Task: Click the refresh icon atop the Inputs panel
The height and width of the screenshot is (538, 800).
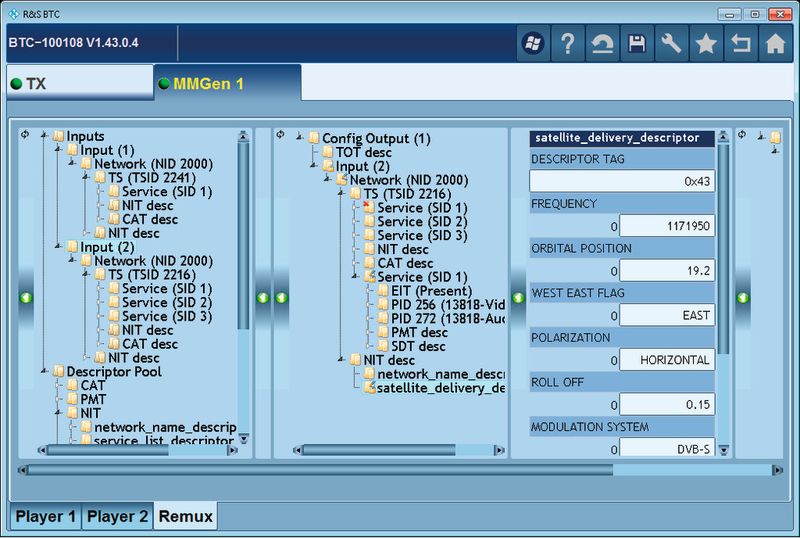Action: pos(25,135)
